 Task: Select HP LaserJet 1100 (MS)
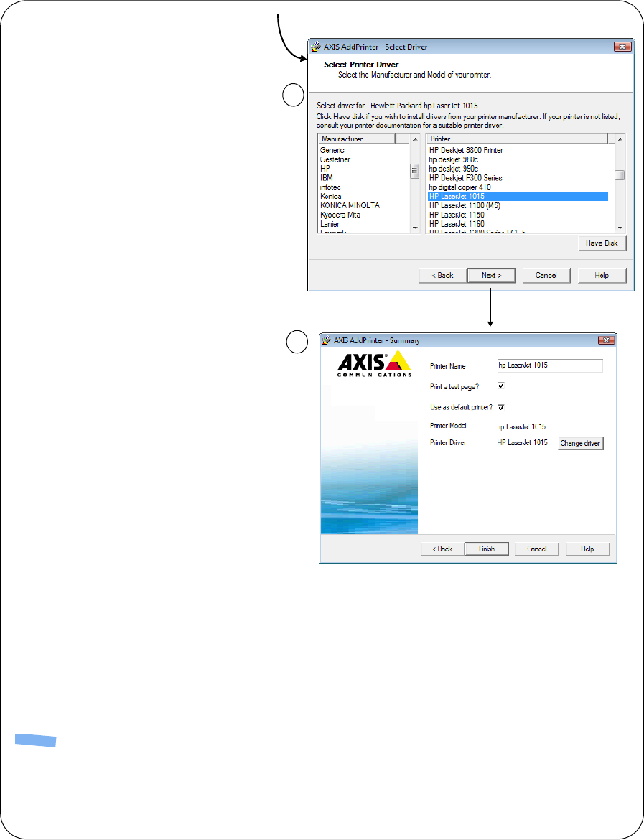(x=465, y=206)
